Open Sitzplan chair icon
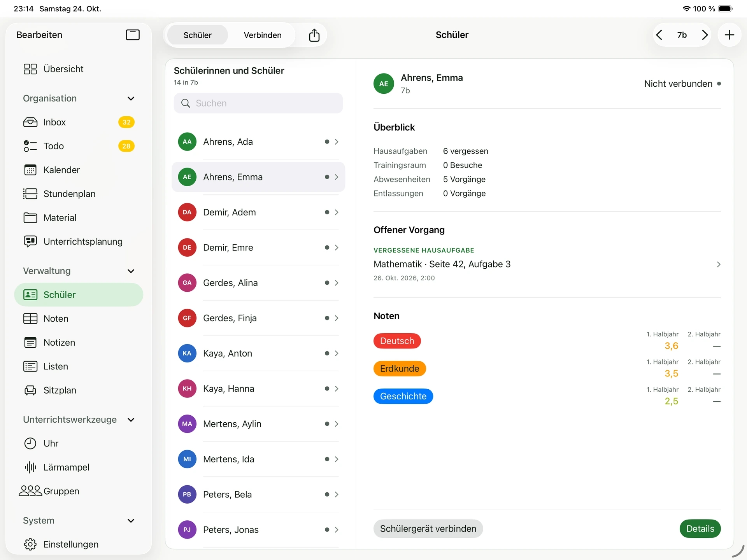 [30, 390]
